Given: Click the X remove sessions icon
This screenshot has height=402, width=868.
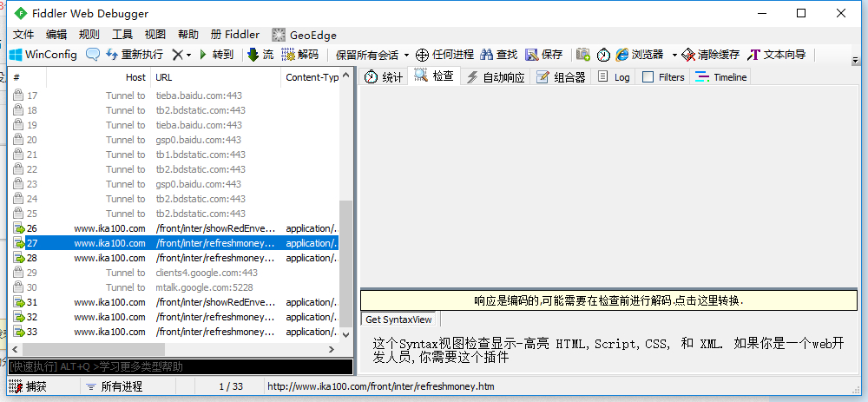Looking at the screenshot, I should pos(177,54).
